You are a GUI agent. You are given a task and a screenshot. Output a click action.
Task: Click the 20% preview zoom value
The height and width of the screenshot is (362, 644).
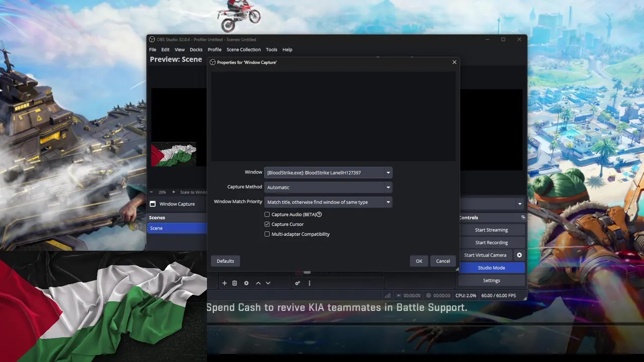click(162, 192)
